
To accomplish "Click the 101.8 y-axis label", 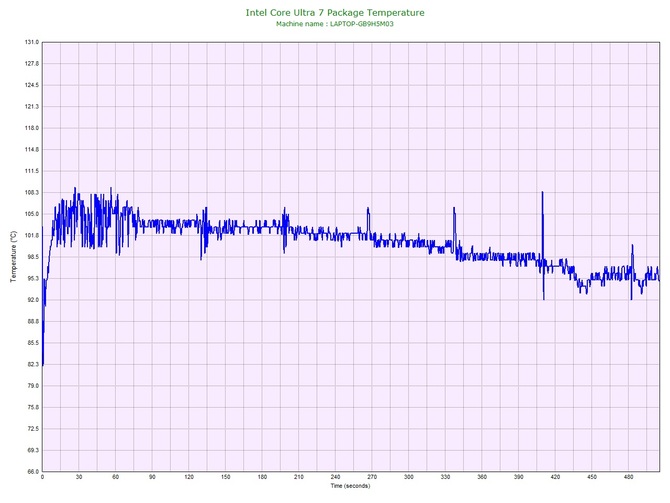I will [32, 235].
